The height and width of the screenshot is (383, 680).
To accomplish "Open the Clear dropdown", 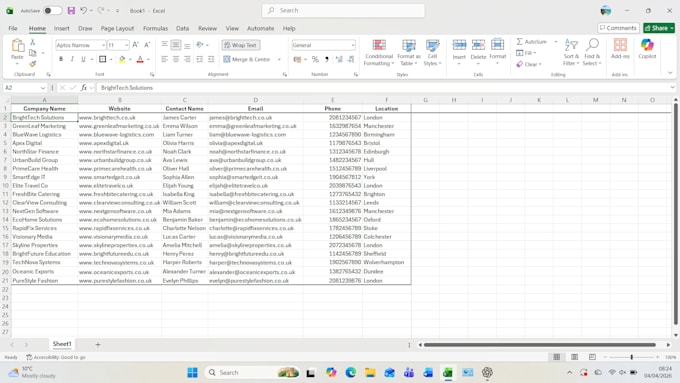I will [x=529, y=64].
